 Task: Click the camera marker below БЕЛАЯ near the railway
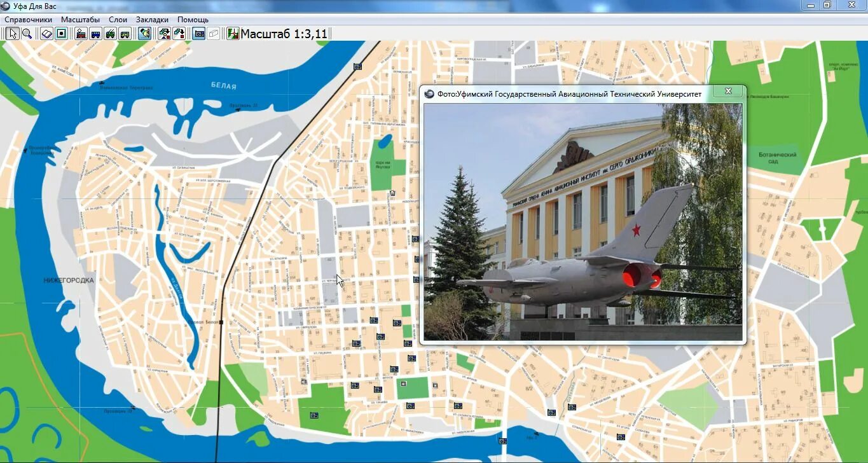click(357, 66)
